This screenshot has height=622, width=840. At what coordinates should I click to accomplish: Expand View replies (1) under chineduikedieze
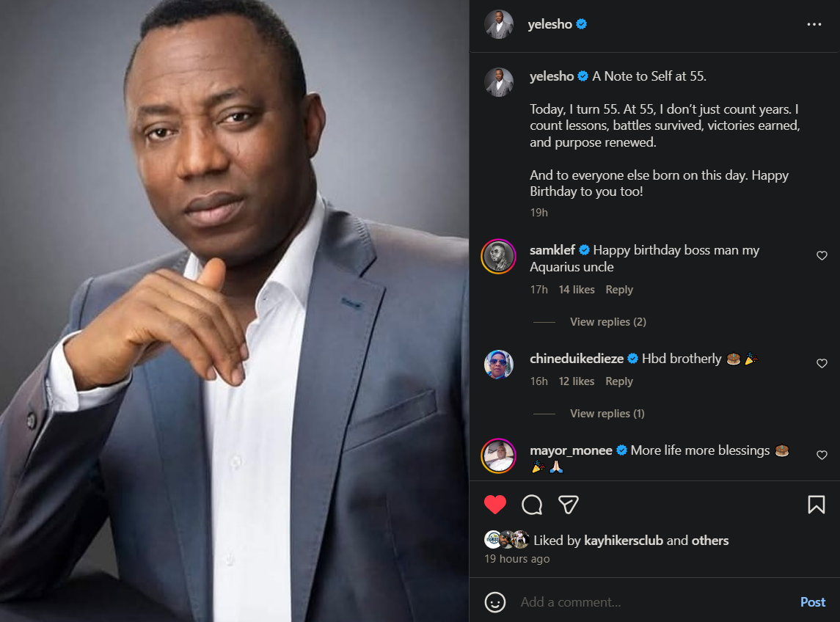point(607,414)
